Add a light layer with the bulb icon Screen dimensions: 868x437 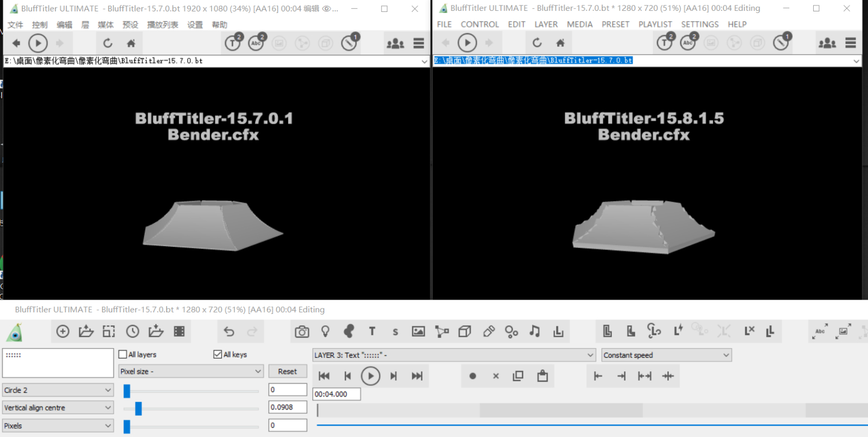[325, 331]
